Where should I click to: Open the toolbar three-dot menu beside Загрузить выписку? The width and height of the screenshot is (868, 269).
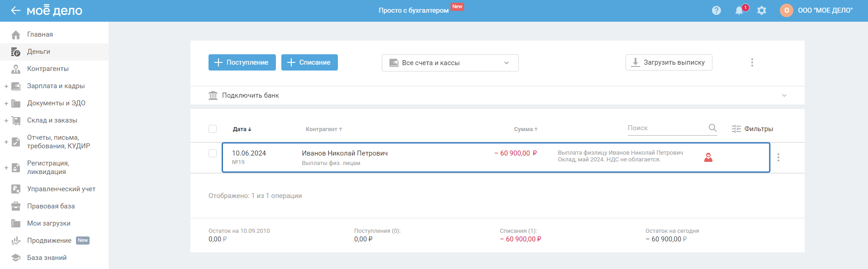coord(752,62)
